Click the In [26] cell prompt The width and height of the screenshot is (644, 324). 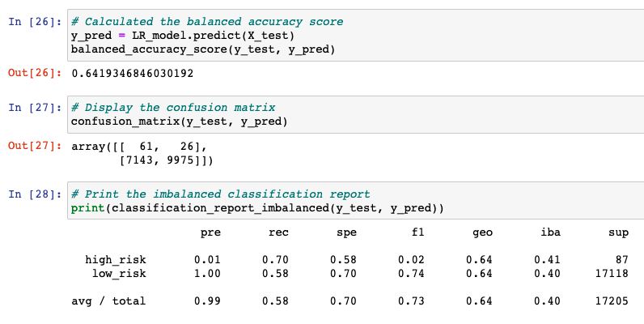click(x=35, y=22)
